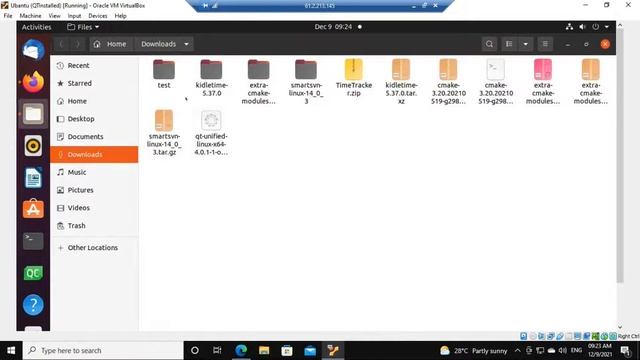Select Trash in the sidebar
Image resolution: width=640 pixels, height=360 pixels.
(x=94, y=226)
